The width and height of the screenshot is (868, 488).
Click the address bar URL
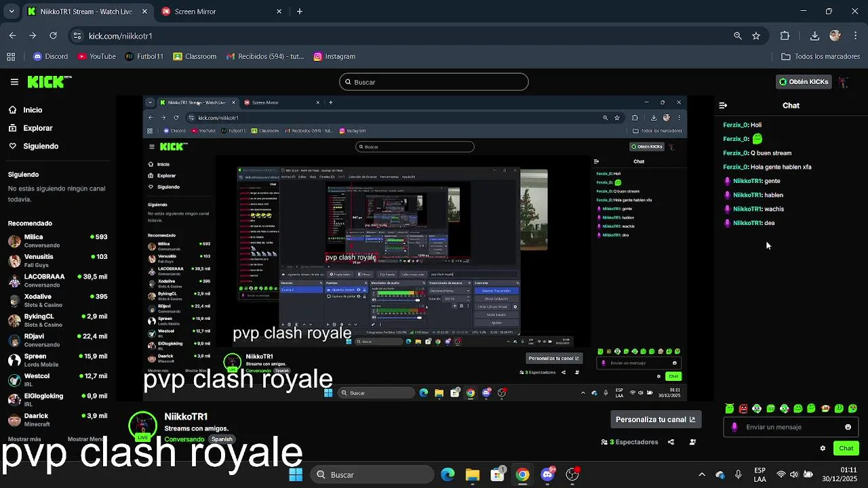tap(121, 36)
